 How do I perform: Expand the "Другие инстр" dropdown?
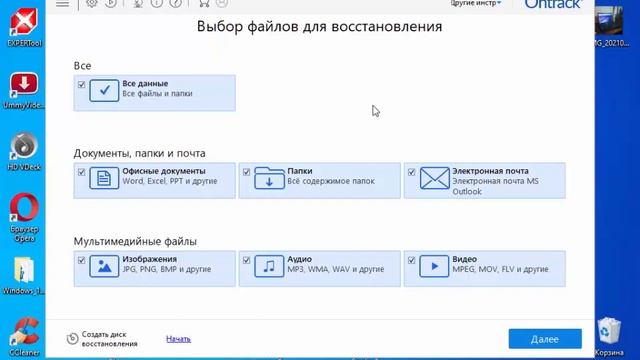point(476,3)
